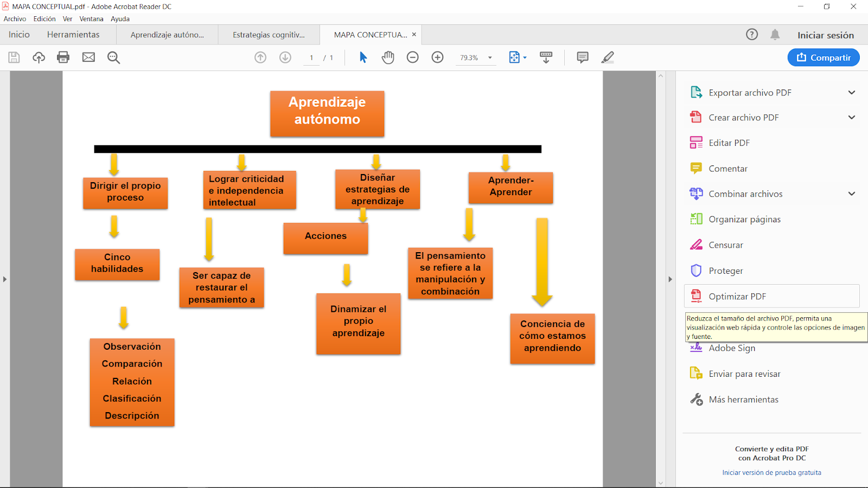Open the Editar PDF tool
This screenshot has height=488, width=868.
point(729,143)
